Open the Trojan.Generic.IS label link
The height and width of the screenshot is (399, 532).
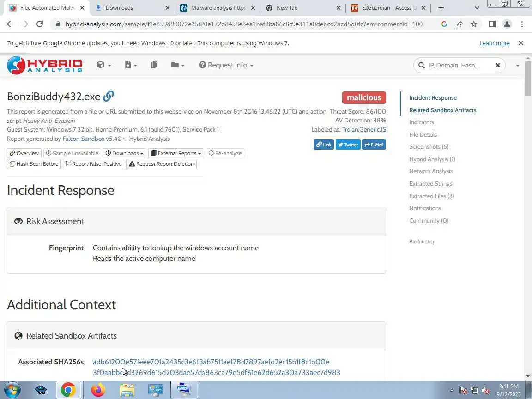tap(364, 130)
